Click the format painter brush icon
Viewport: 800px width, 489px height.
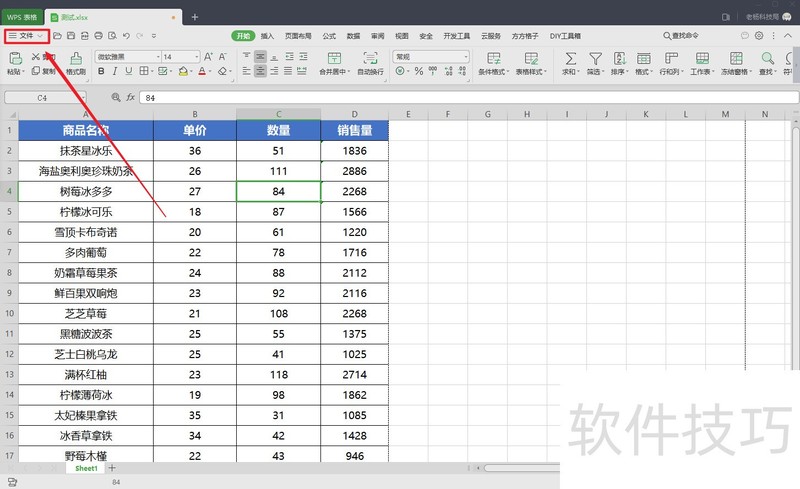click(x=75, y=58)
